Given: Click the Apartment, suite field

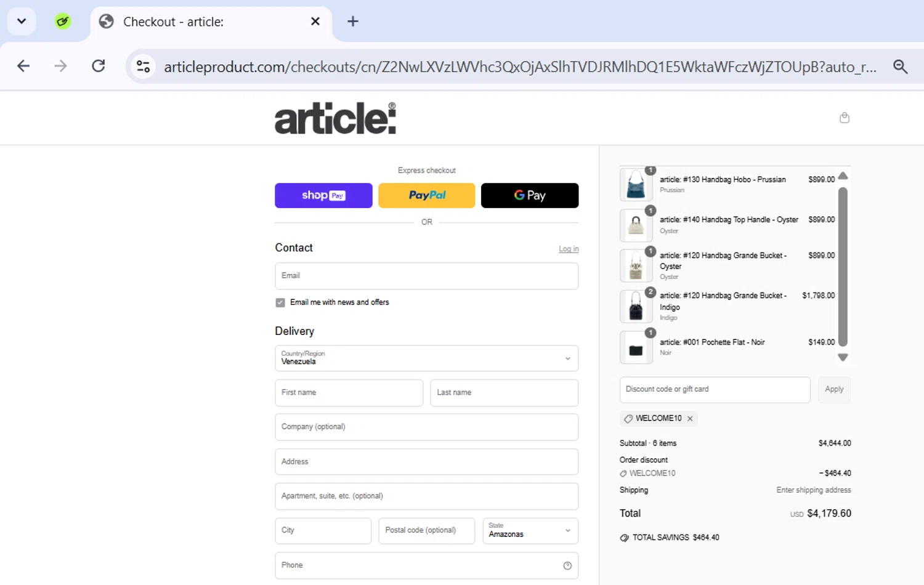Looking at the screenshot, I should pyautogui.click(x=427, y=496).
